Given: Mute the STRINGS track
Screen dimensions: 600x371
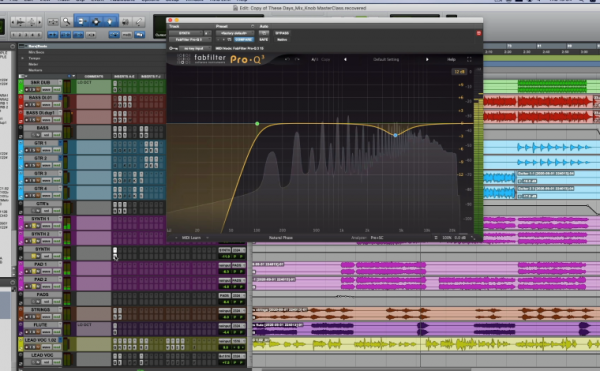Looking at the screenshot, I should click(38, 317).
